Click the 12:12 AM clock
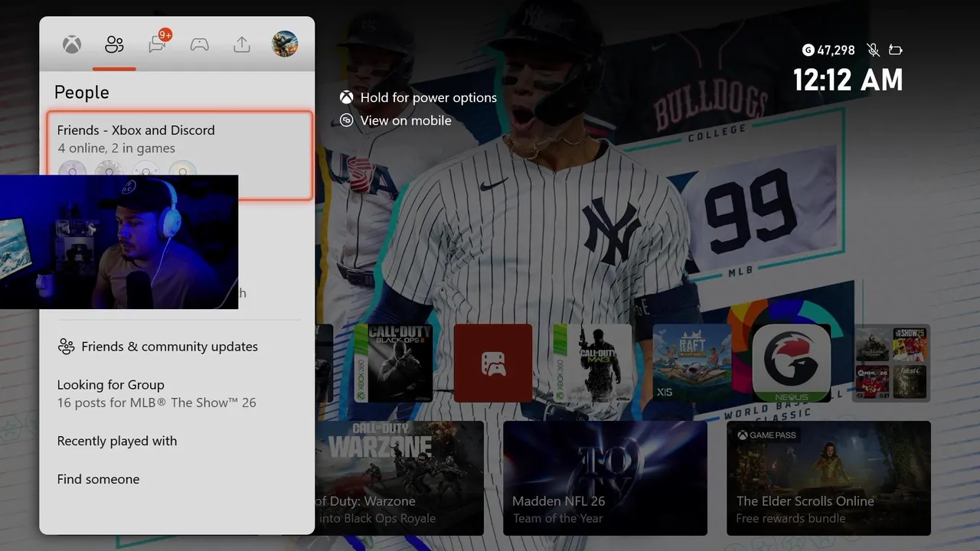Viewport: 980px width, 551px height. [848, 80]
